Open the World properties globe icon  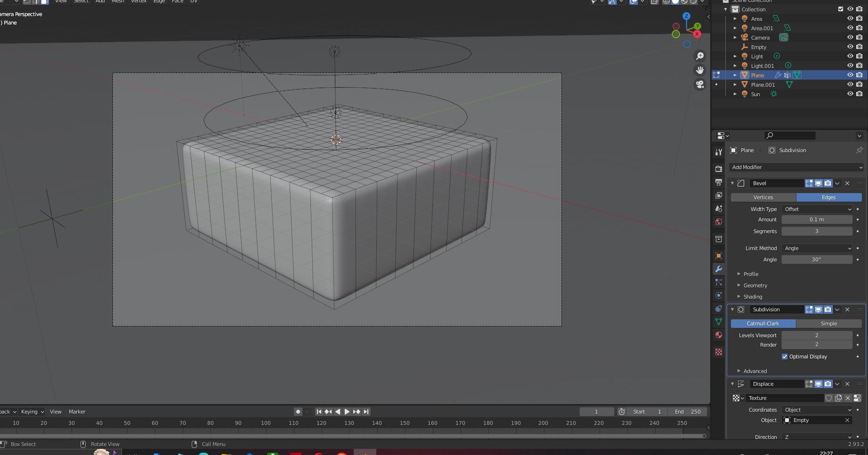tap(718, 221)
